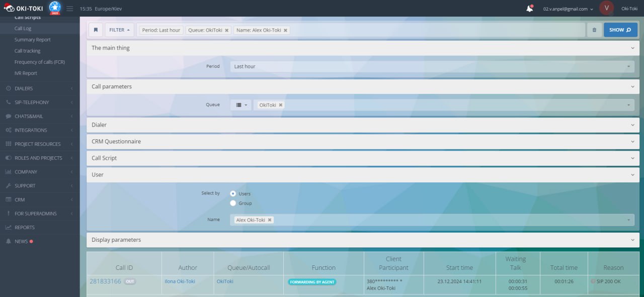This screenshot has width=644, height=297.
Task: Click the round V user avatar
Action: tap(607, 9)
